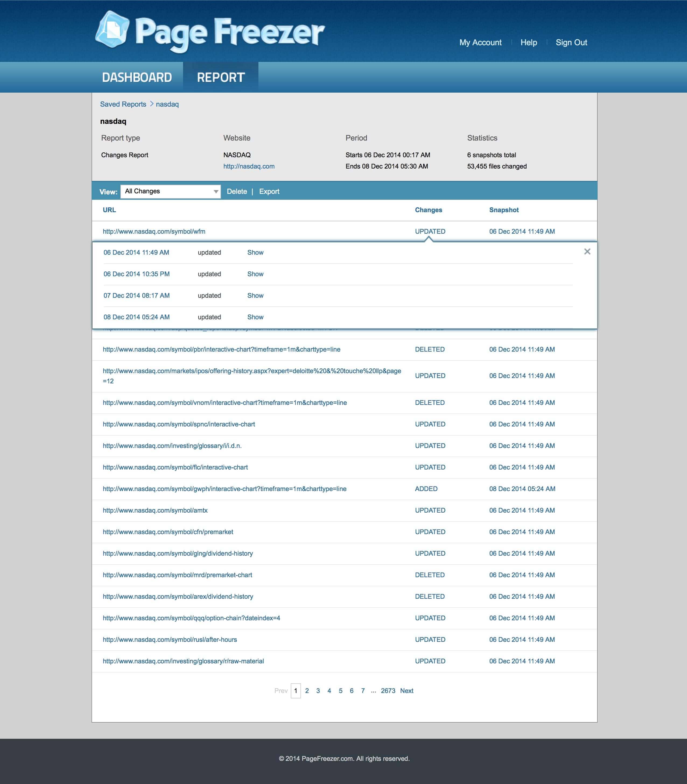Open the glossary/i/i.d.n. URL
687x784 pixels.
pos(172,446)
